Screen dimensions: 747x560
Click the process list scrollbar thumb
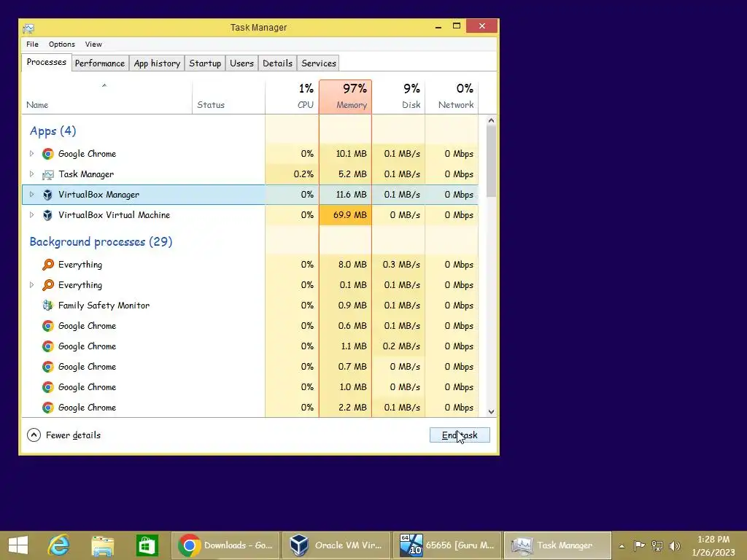coord(491,161)
